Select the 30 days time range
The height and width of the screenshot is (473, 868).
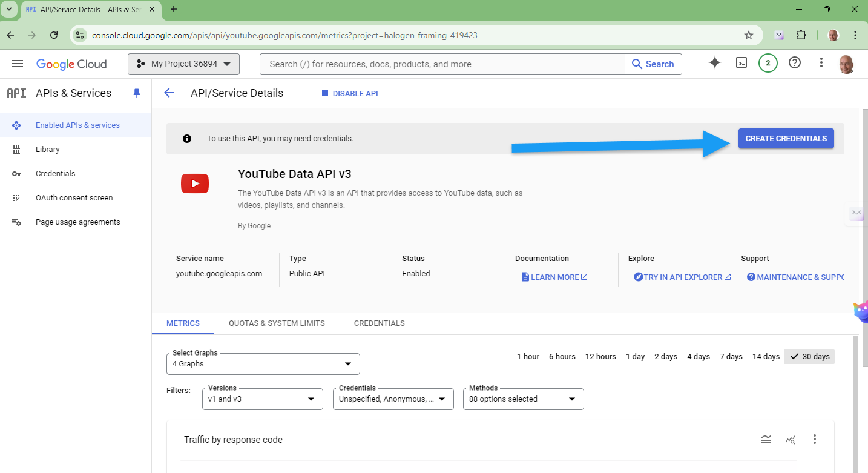809,357
